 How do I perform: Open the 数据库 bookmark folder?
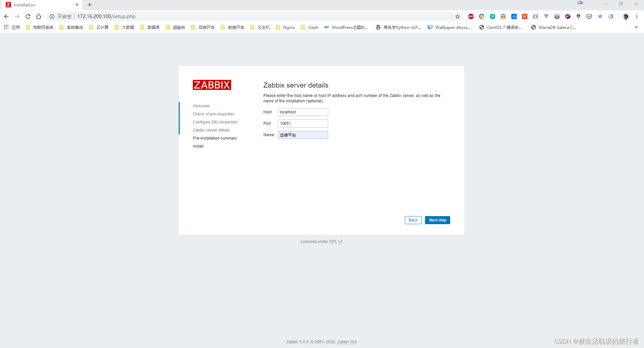coord(150,27)
